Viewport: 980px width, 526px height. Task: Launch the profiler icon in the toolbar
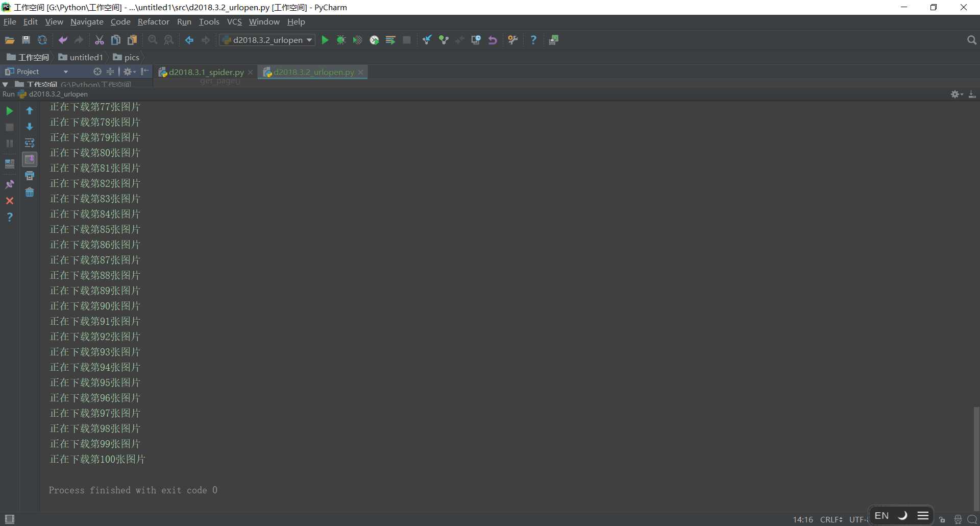click(374, 40)
